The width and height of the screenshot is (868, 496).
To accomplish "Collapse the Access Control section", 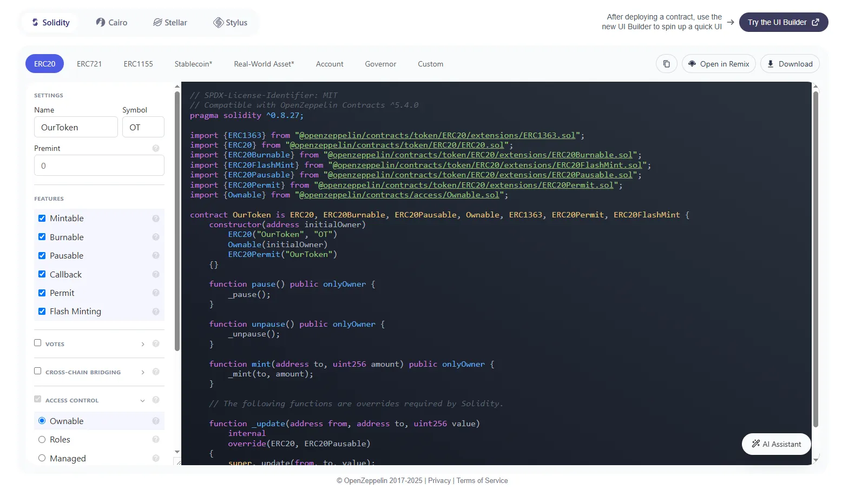I will click(142, 400).
